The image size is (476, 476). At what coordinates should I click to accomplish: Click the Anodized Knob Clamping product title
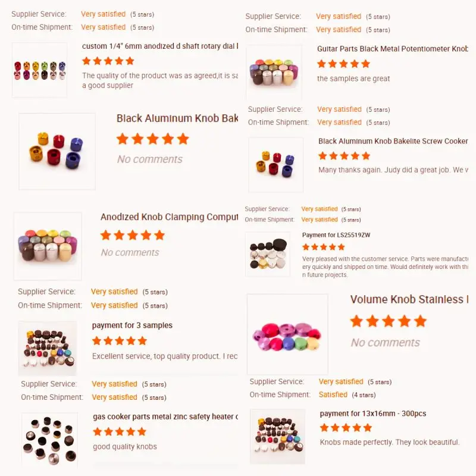(x=170, y=217)
